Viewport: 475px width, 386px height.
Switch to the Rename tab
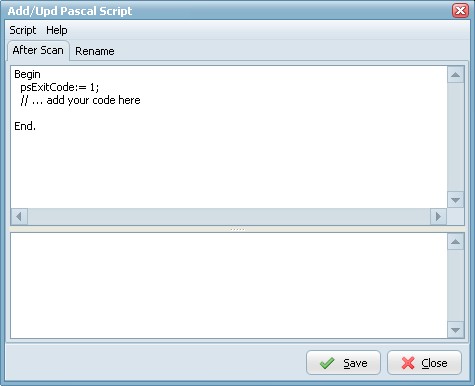click(95, 51)
